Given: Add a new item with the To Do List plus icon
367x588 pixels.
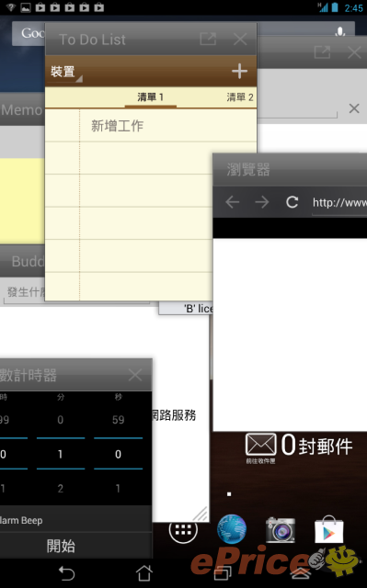Looking at the screenshot, I should point(239,72).
